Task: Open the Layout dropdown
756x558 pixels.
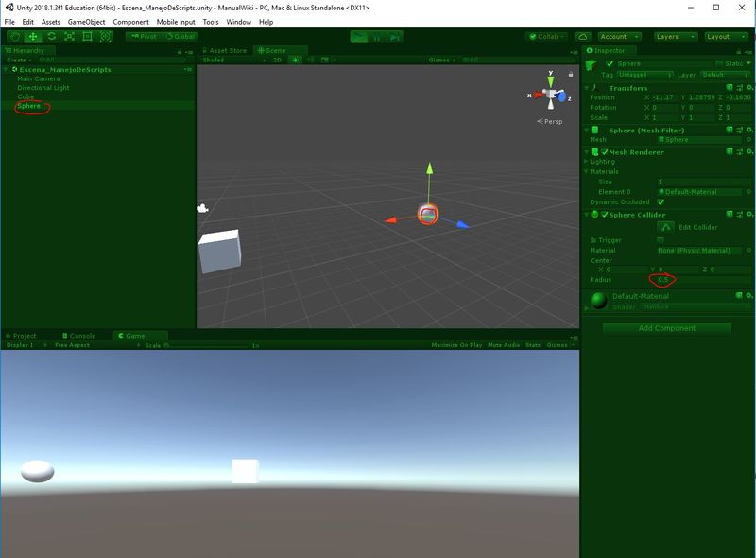Action: pos(727,37)
